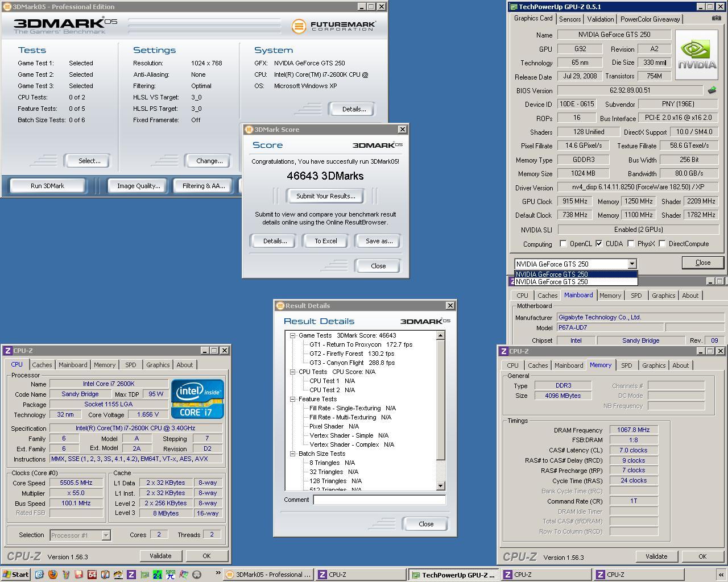Click the Futuremark logo icon

pyautogui.click(x=298, y=26)
